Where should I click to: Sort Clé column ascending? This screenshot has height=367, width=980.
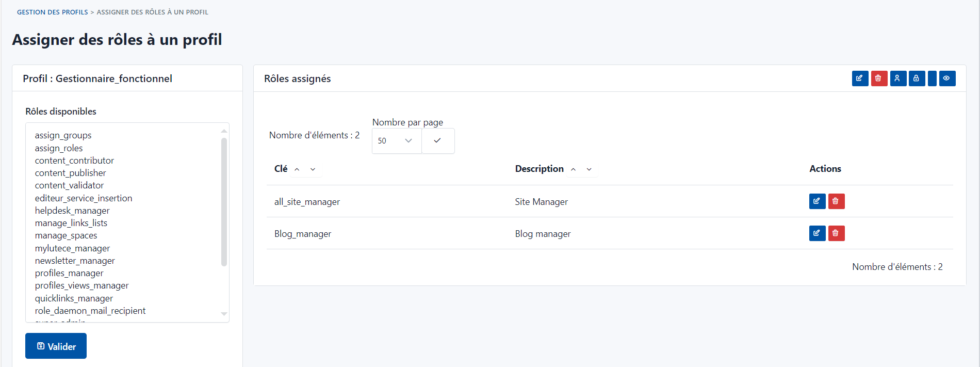297,169
